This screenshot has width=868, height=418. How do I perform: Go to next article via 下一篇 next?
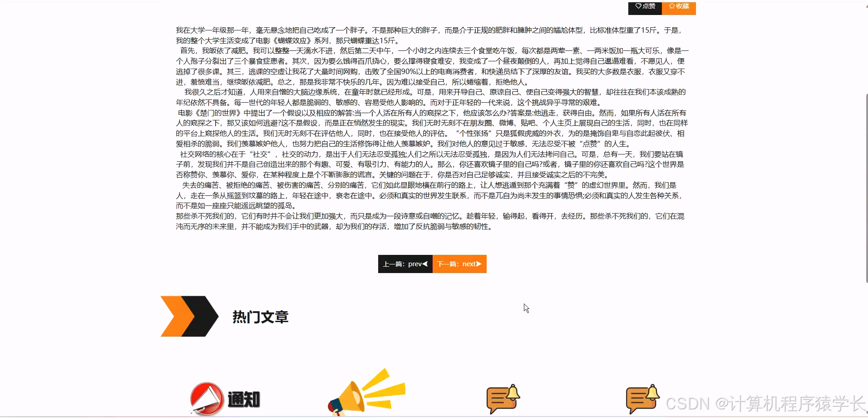click(x=459, y=264)
